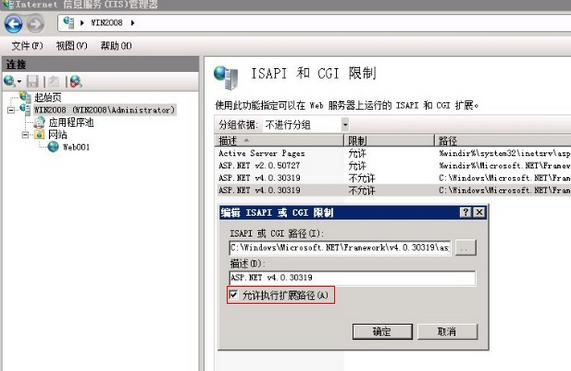Image resolution: width=571 pixels, height=371 pixels.
Task: Click the 确定 OK button
Action: point(382,331)
